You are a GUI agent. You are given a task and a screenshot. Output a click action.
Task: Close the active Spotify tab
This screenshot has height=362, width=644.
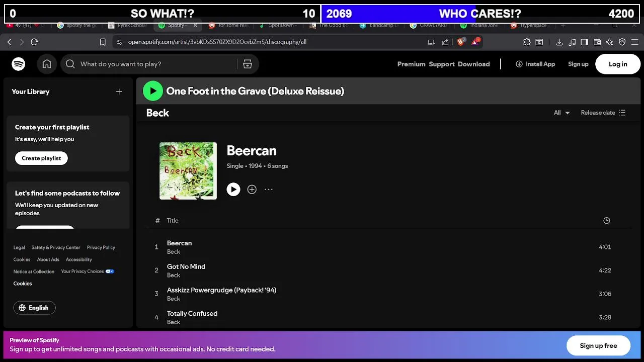[195, 25]
